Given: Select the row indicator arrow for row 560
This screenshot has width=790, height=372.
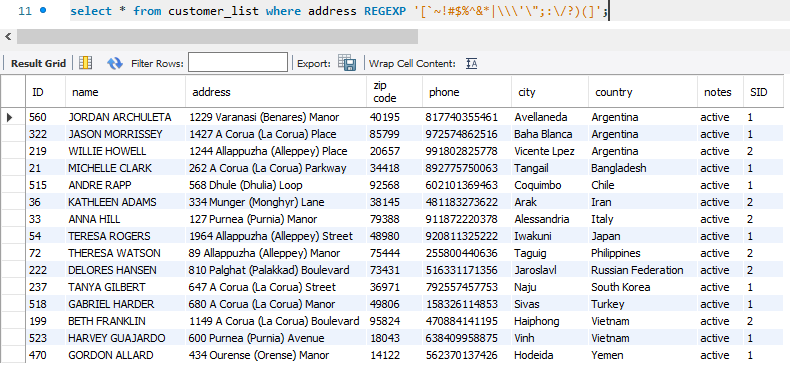Looking at the screenshot, I should click(10, 117).
